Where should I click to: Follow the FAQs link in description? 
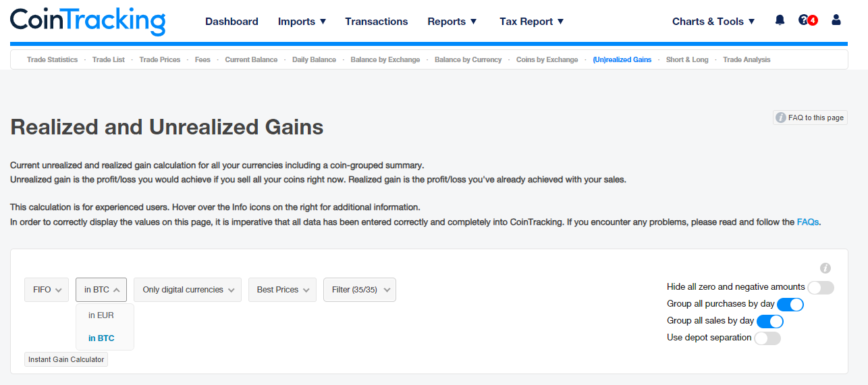point(808,222)
